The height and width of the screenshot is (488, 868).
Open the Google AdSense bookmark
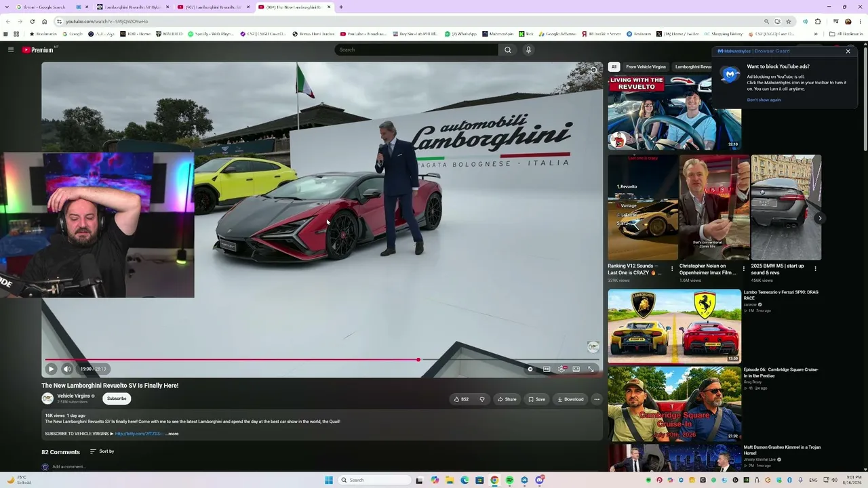click(x=557, y=34)
